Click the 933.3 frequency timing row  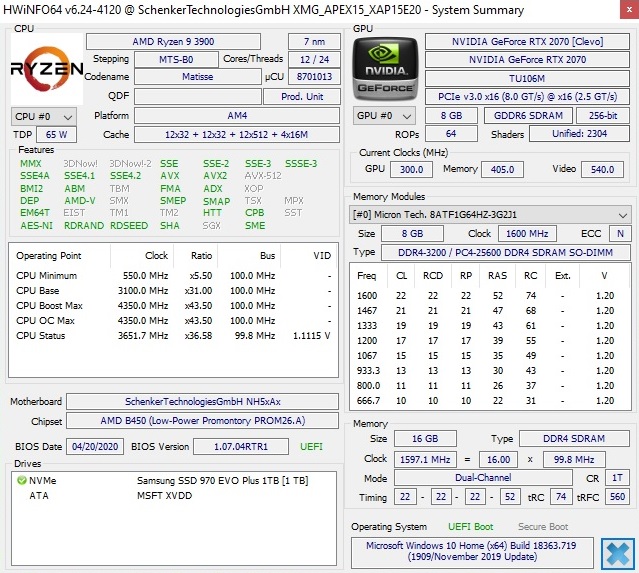[x=489, y=370]
